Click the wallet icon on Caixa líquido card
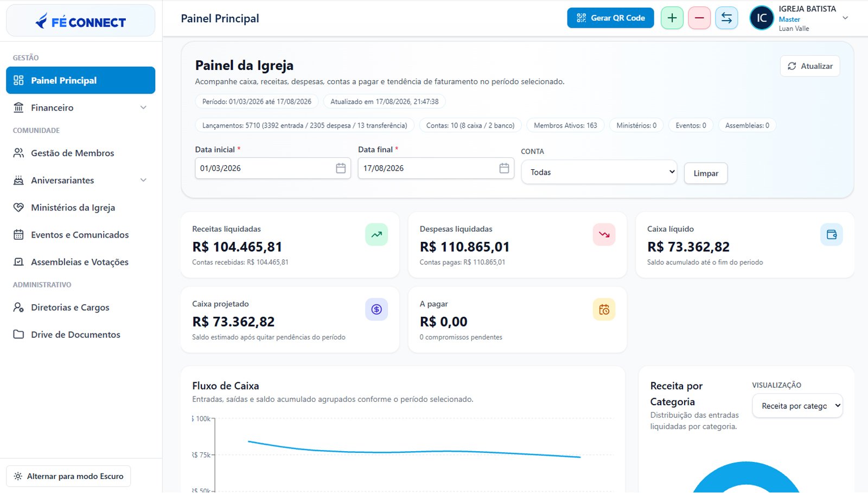This screenshot has height=493, width=868. [832, 235]
